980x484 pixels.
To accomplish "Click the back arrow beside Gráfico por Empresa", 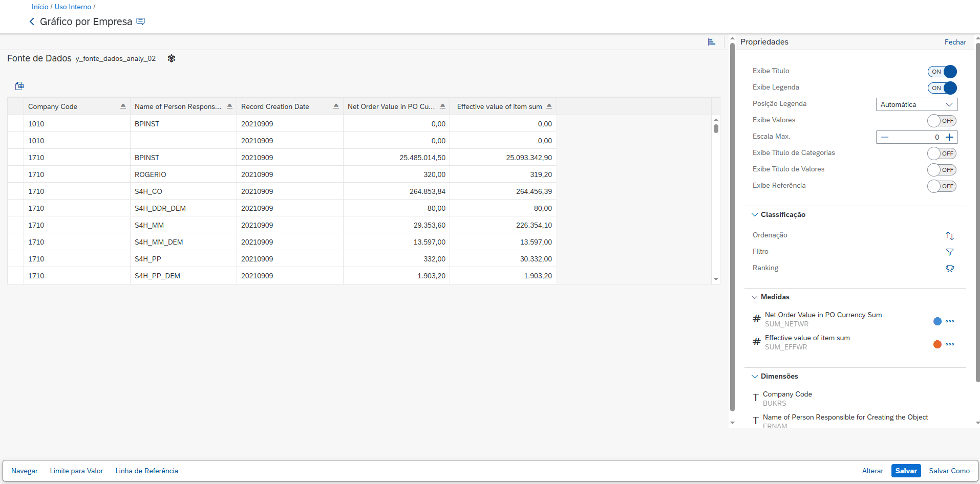I will pyautogui.click(x=32, y=21).
